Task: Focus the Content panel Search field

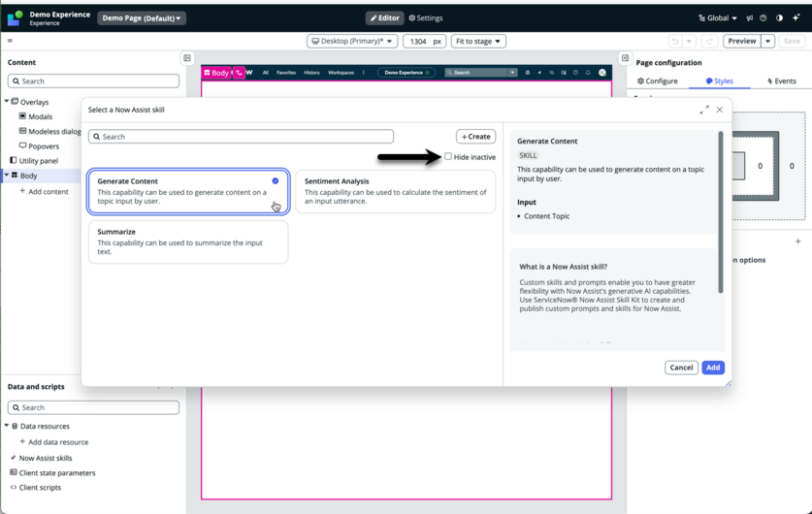Action: click(x=93, y=81)
